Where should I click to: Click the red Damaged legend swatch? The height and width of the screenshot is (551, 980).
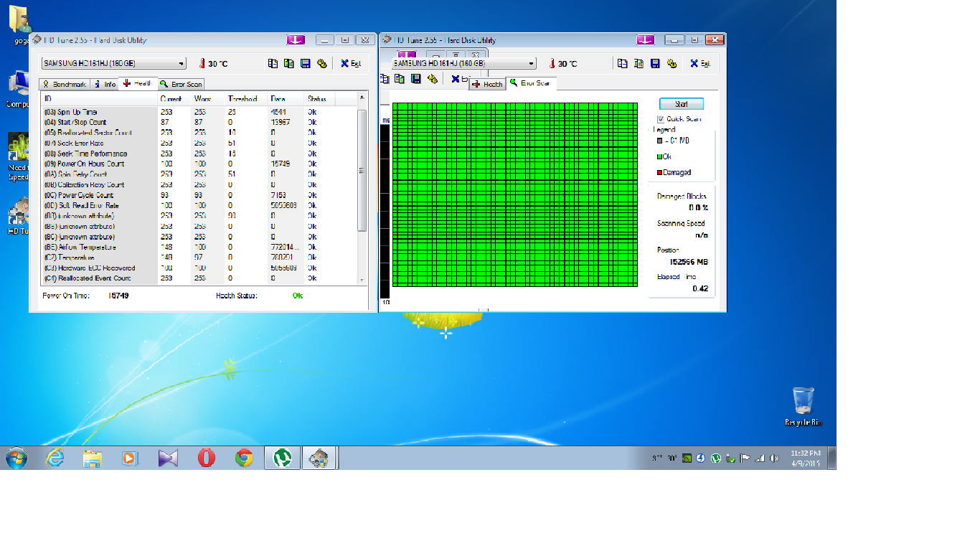click(659, 173)
